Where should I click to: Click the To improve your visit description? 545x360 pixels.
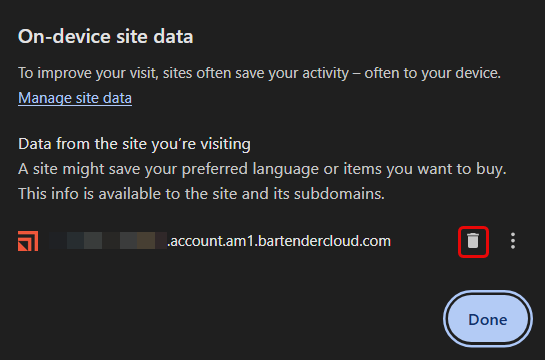click(259, 73)
